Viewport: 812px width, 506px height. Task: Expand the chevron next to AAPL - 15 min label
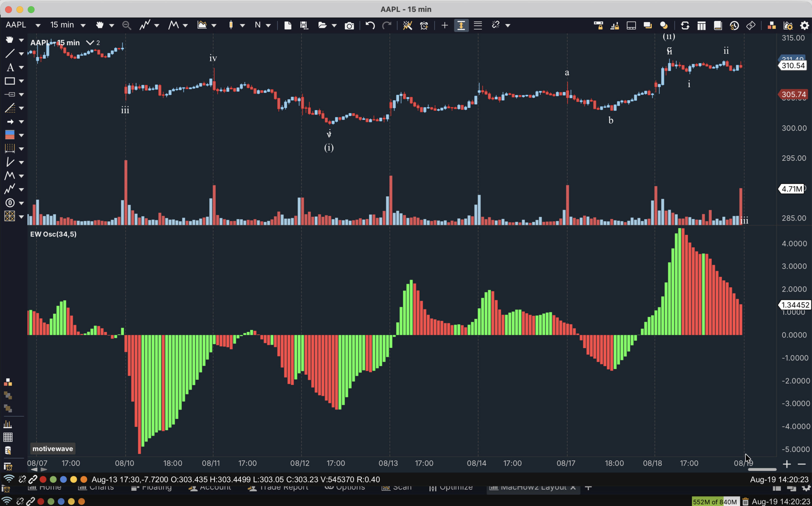pyautogui.click(x=90, y=42)
